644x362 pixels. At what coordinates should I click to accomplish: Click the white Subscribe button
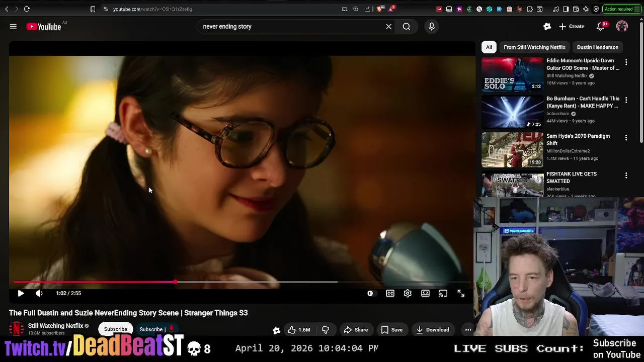click(x=116, y=329)
